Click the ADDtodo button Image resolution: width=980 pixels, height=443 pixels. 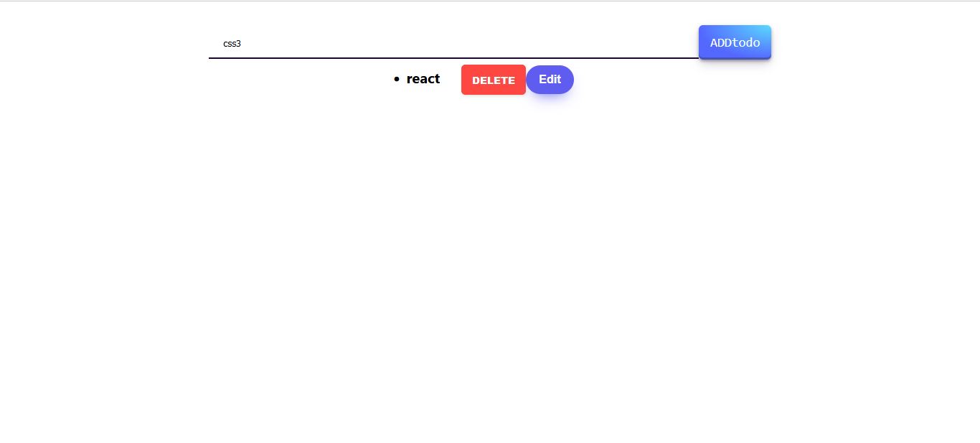(735, 42)
